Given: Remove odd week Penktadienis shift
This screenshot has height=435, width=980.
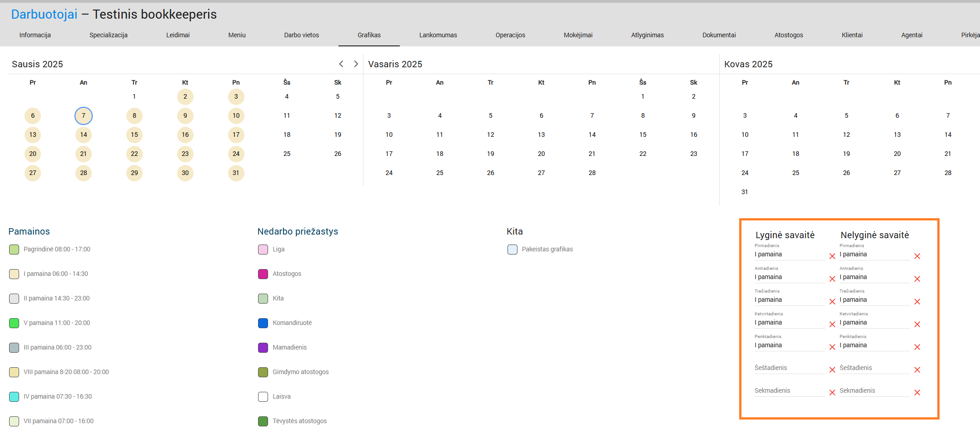Looking at the screenshot, I should click(917, 347).
